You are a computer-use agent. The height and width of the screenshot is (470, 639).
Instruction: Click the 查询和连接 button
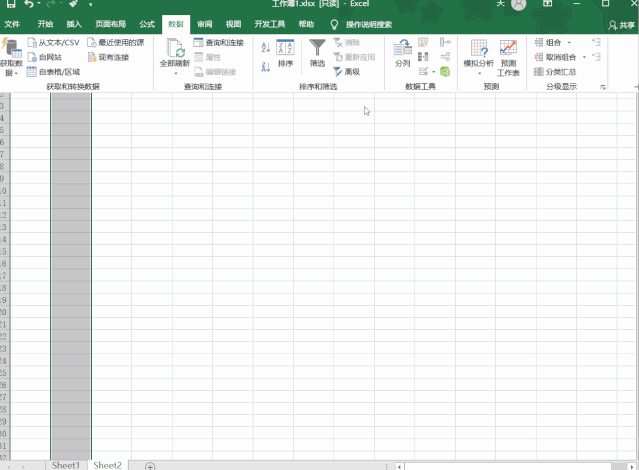click(219, 42)
